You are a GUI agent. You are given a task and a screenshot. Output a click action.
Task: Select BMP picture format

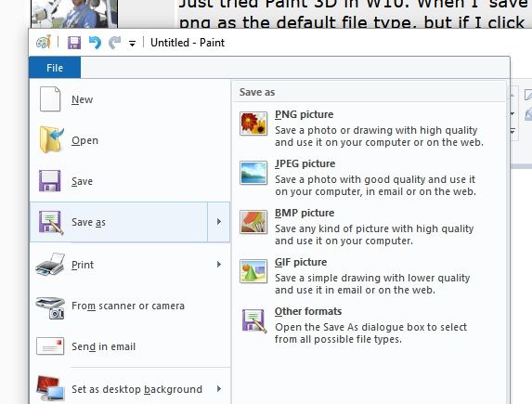tap(370, 227)
